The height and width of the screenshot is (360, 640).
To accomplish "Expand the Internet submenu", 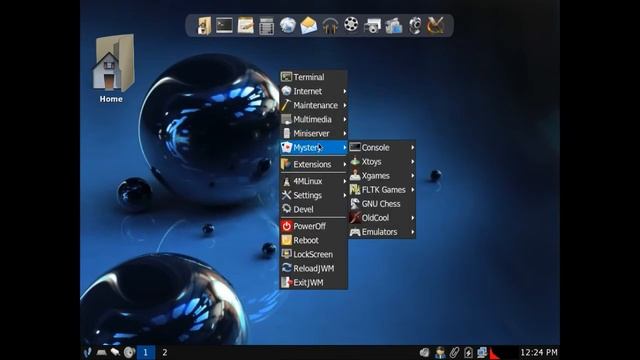I will (313, 91).
